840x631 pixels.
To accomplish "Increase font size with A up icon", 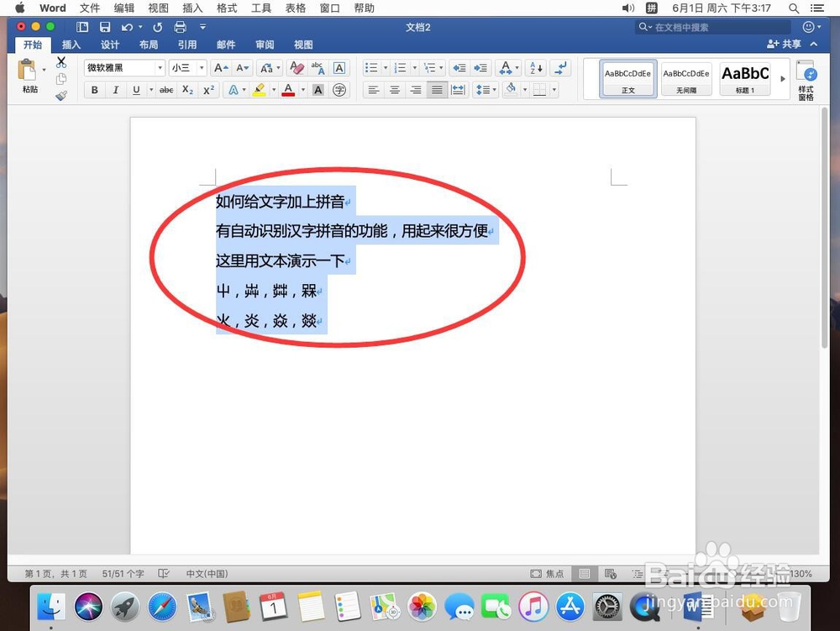I will click(221, 68).
